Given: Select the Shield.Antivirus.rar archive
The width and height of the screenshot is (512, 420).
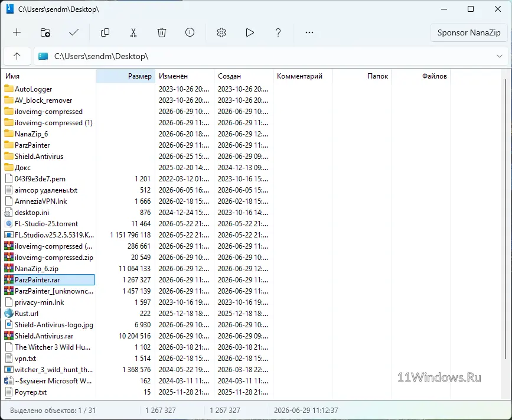Looking at the screenshot, I should (39, 336).
